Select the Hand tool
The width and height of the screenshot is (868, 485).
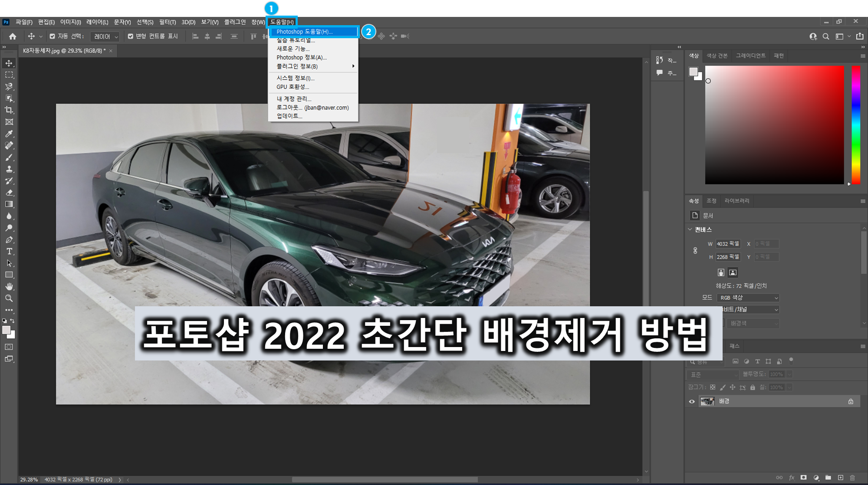pyautogui.click(x=9, y=287)
